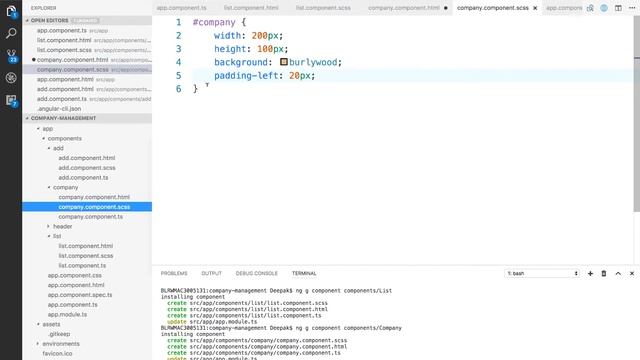
Task: Click the globe icon in editor toolbar
Action: point(604,8)
